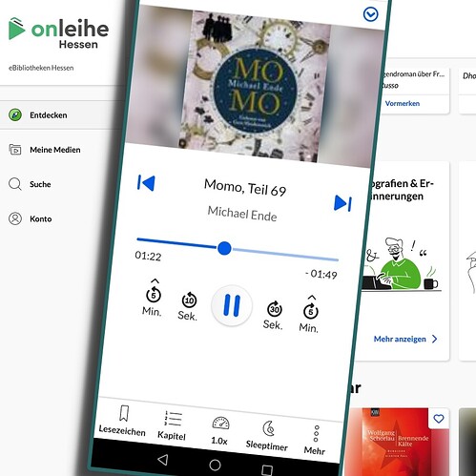The image size is (476, 476).
Task: Click elapsed time 01:22
Action: (x=148, y=256)
